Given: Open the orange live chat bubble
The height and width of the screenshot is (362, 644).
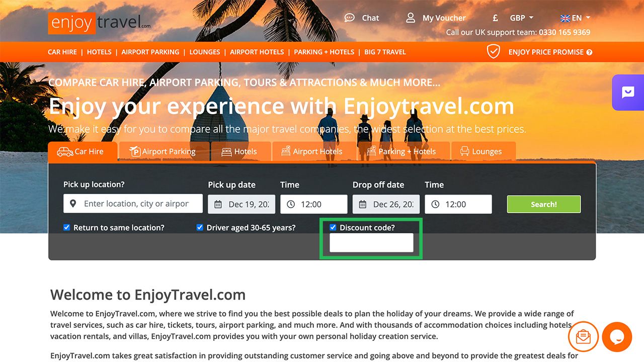Looking at the screenshot, I should click(x=617, y=337).
